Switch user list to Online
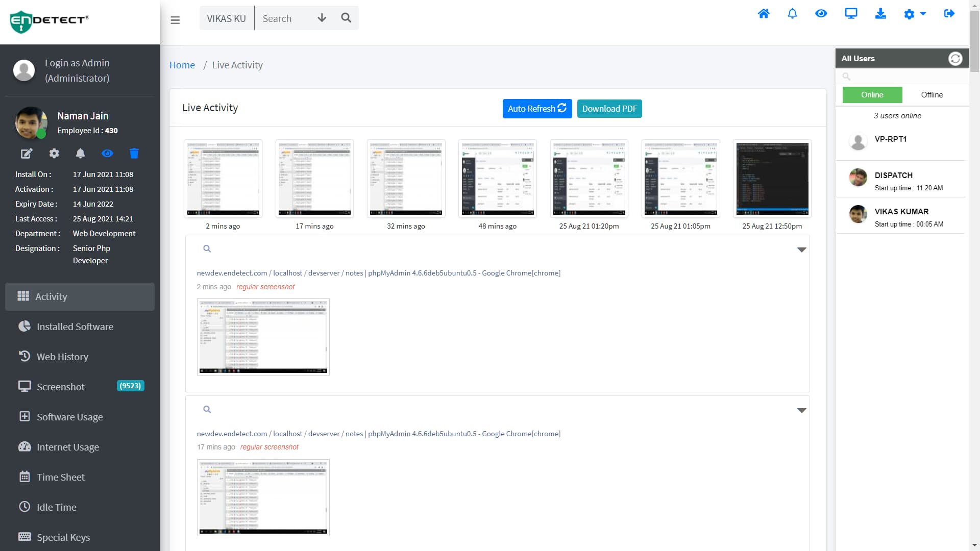This screenshot has height=551, width=980. pos(872,95)
